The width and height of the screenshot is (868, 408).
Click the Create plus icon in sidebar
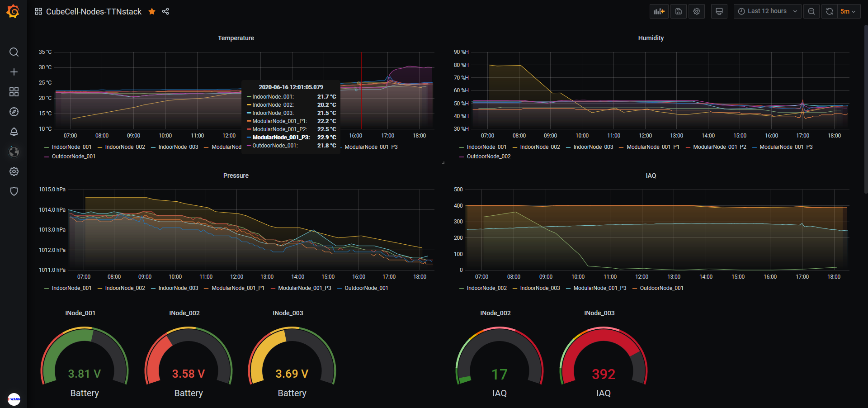click(14, 72)
